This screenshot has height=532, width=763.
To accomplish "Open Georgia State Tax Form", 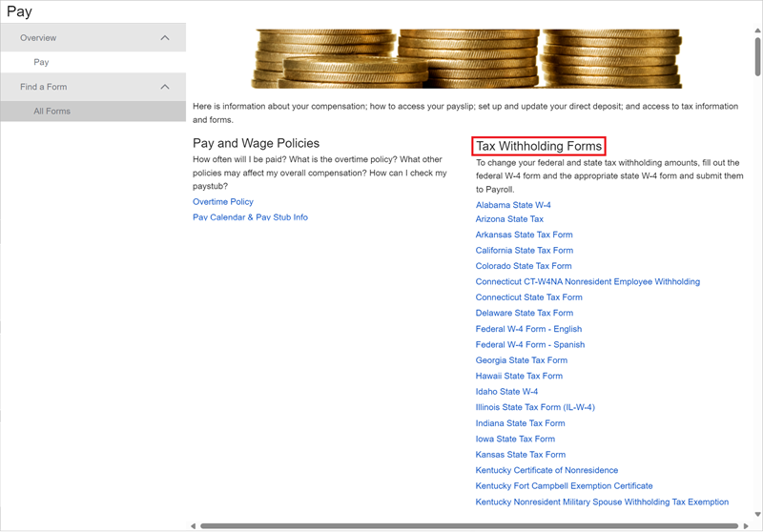I will (x=522, y=360).
